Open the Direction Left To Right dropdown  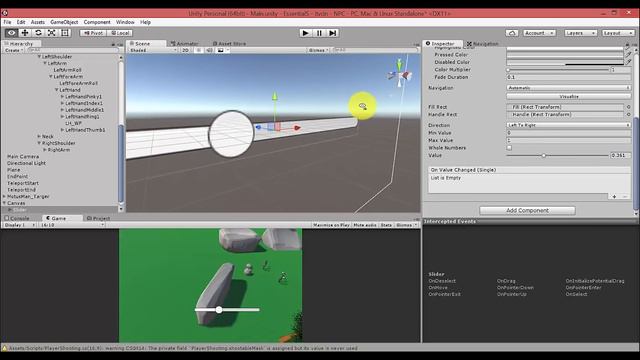point(569,125)
